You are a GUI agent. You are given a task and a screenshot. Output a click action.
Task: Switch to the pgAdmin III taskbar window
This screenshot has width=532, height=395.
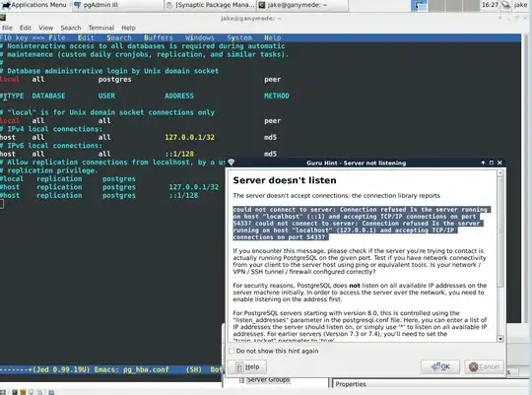click(117, 5)
